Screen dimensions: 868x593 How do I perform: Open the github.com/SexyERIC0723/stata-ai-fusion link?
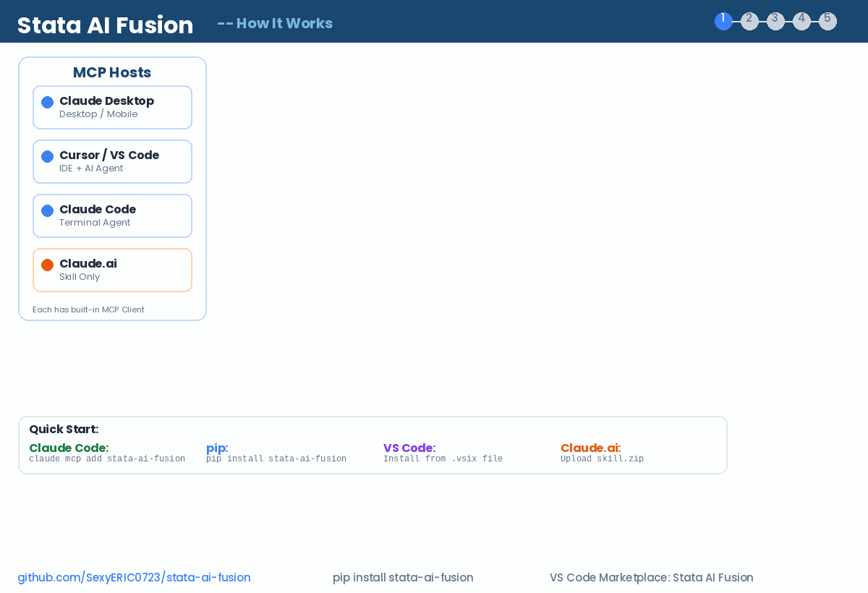pos(134,578)
